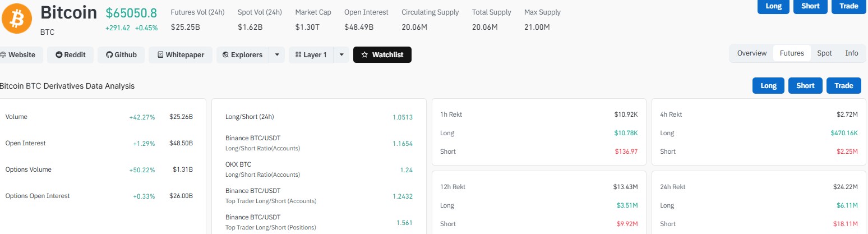Viewport: 868px width, 234px height.
Task: Click the top header Short button
Action: point(810,6)
